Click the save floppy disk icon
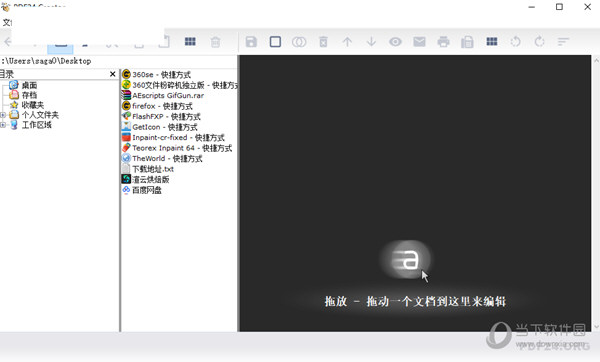 pyautogui.click(x=251, y=42)
